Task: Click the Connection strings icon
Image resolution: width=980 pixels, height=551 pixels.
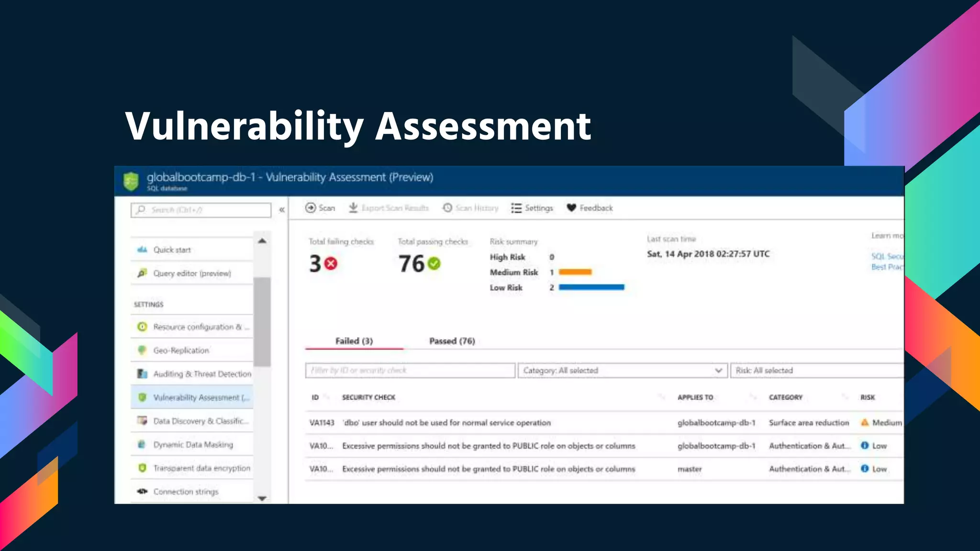Action: coord(142,491)
